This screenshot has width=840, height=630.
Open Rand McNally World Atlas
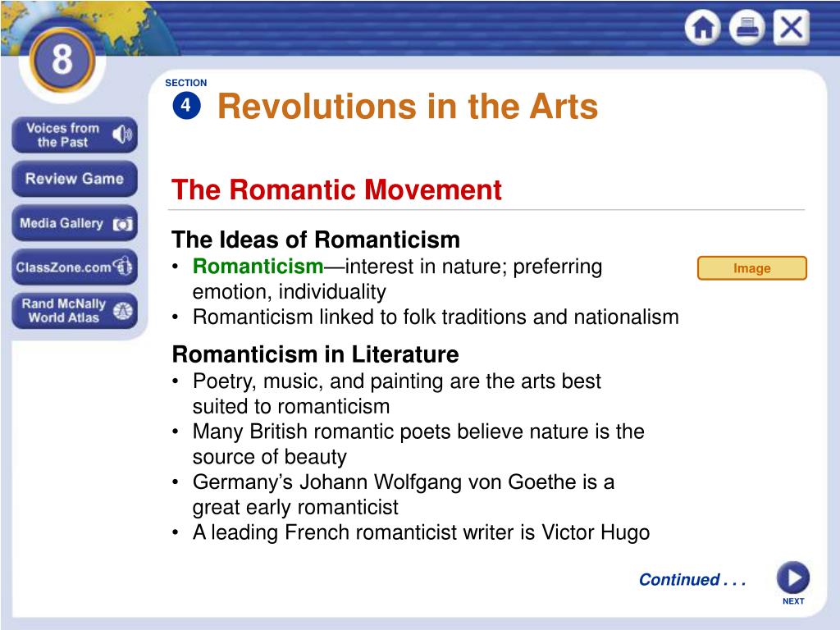[75, 311]
